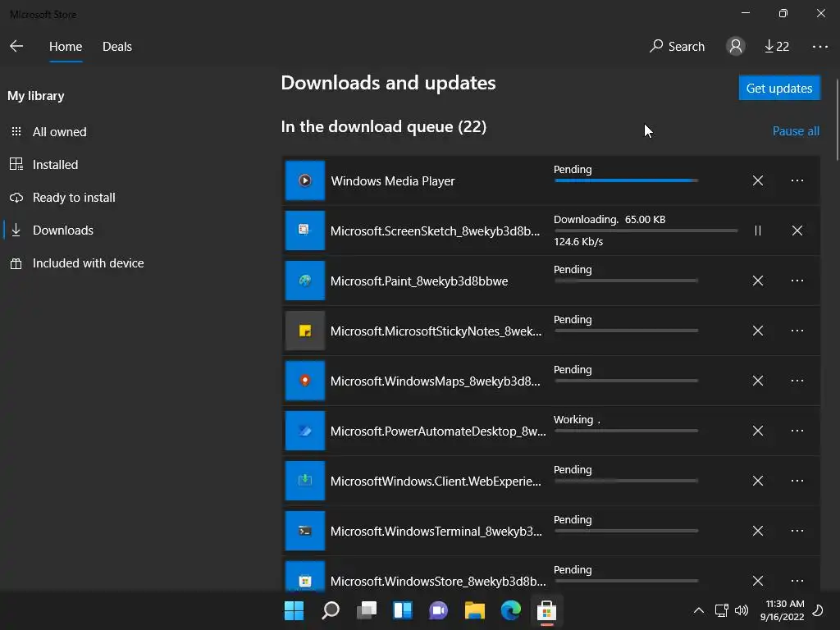Click the Get updates button

coord(779,88)
